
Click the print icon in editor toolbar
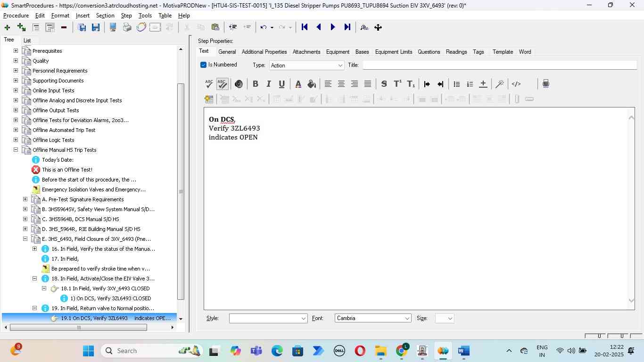click(x=545, y=84)
